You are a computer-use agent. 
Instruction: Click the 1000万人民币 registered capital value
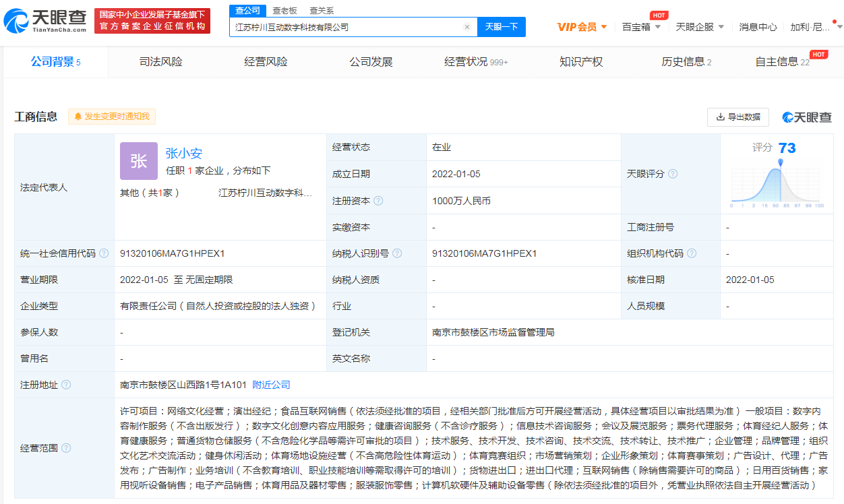(462, 201)
